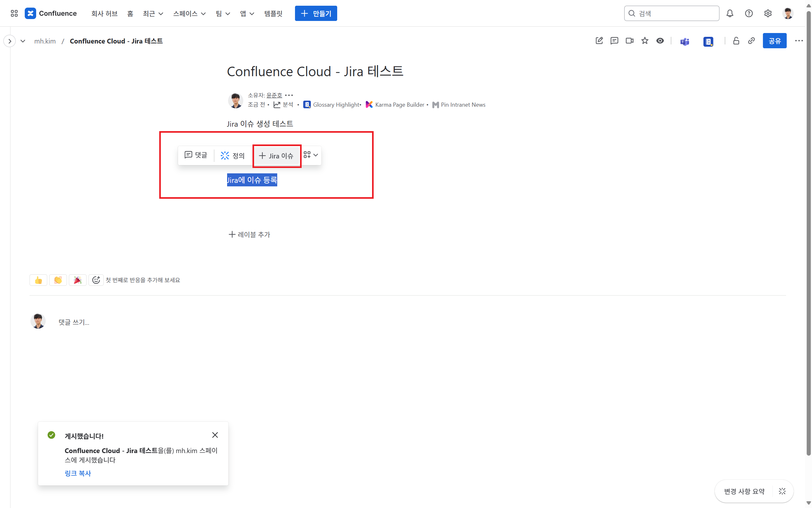Screen dimensions: 812x508
Task: Open 회사 허브 menu item
Action: (x=104, y=13)
